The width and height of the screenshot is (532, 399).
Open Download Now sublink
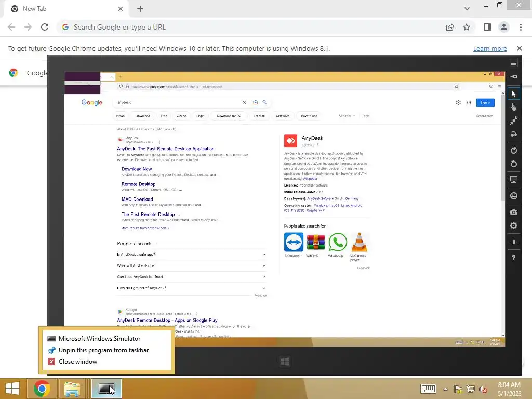(137, 169)
